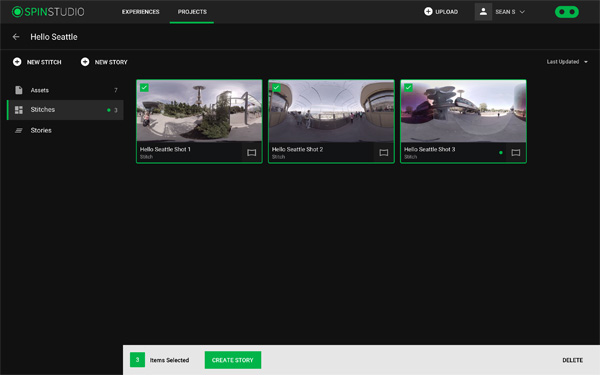
Task: Click the Create Story button
Action: [233, 360]
